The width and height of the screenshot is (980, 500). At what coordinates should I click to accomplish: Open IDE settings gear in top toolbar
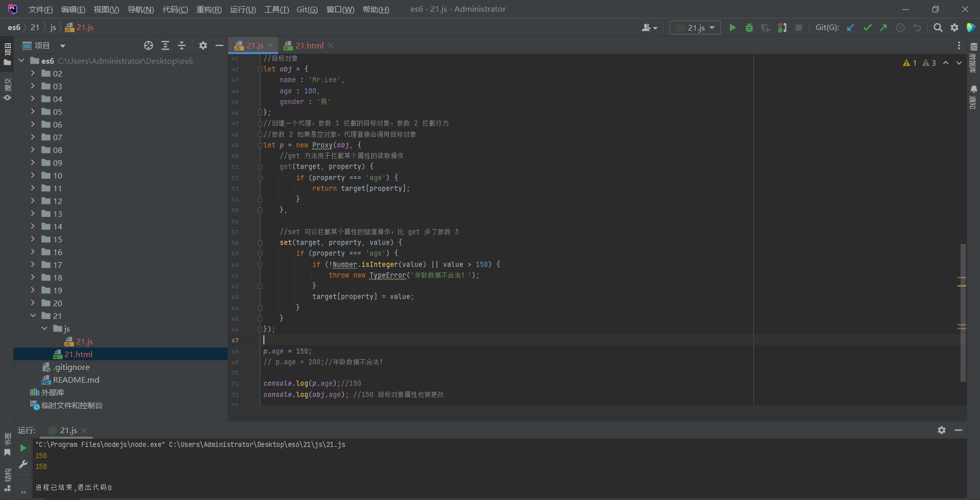(x=954, y=28)
